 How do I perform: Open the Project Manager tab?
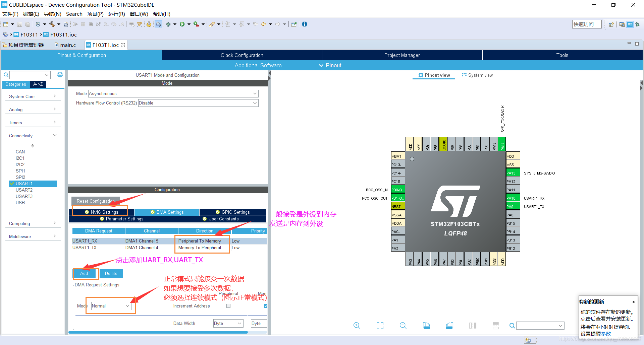coord(402,55)
